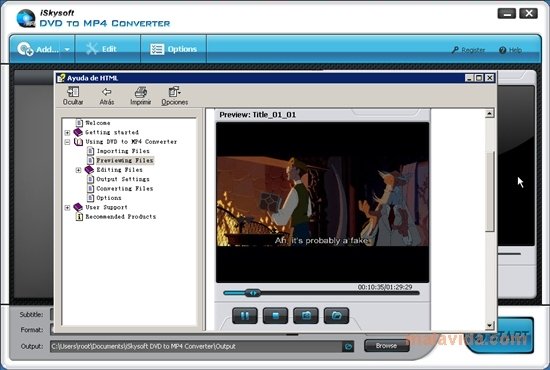Click the 00:10:35/01:29:29 time readout
550x370 pixels.
(385, 287)
